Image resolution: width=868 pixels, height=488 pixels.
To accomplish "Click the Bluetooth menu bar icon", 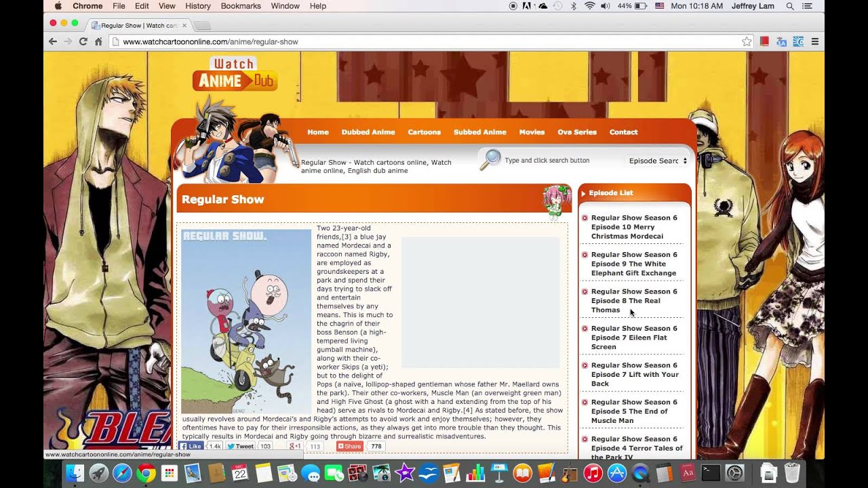I will (x=574, y=6).
